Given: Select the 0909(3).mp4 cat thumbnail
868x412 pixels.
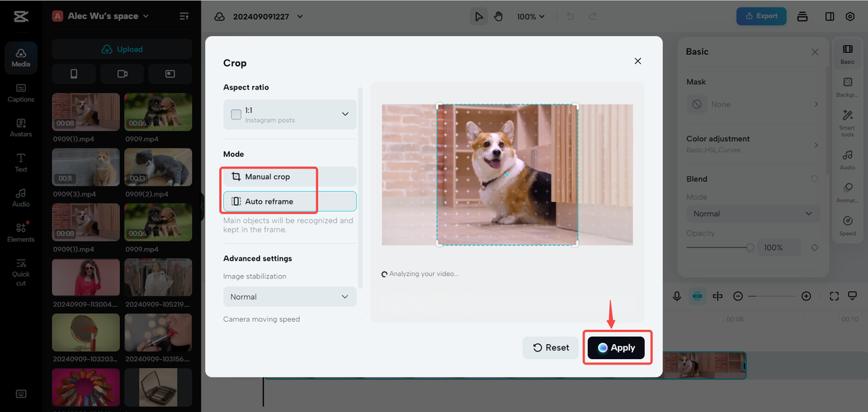Looking at the screenshot, I should tap(86, 167).
